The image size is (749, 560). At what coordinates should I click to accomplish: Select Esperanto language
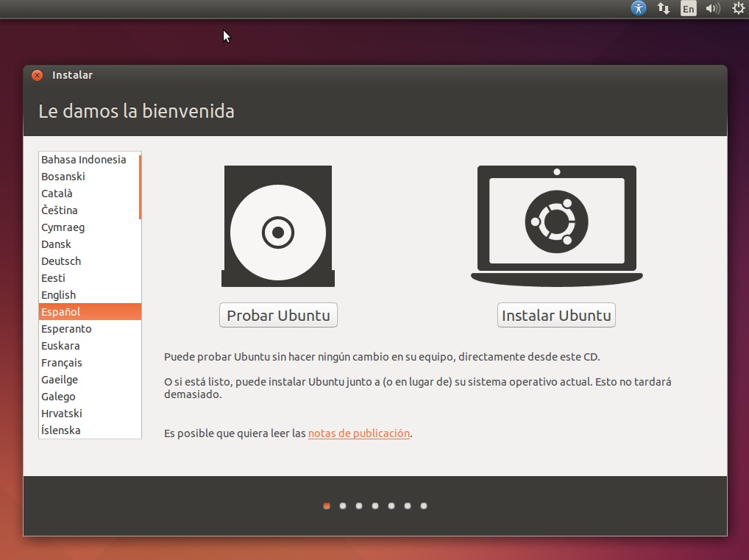(89, 329)
